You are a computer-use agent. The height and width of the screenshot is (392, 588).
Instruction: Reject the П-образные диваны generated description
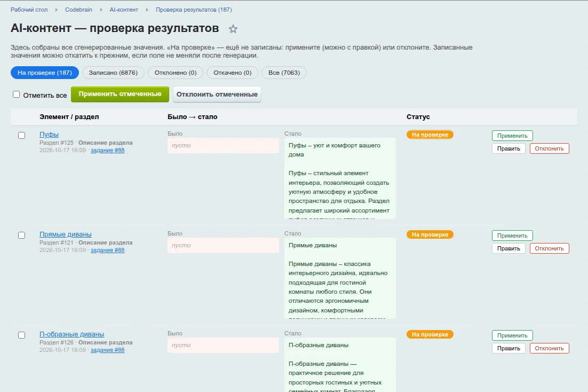(550, 348)
